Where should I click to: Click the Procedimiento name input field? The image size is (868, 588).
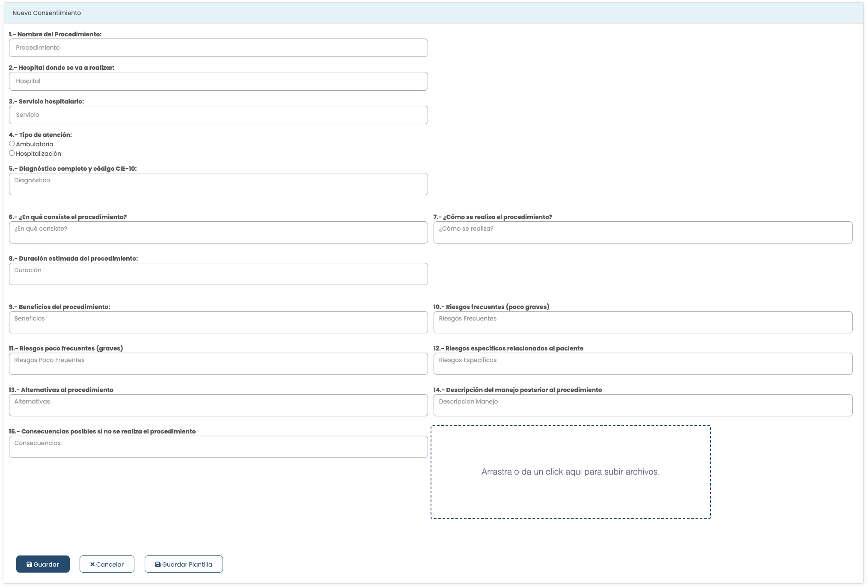[x=218, y=48]
